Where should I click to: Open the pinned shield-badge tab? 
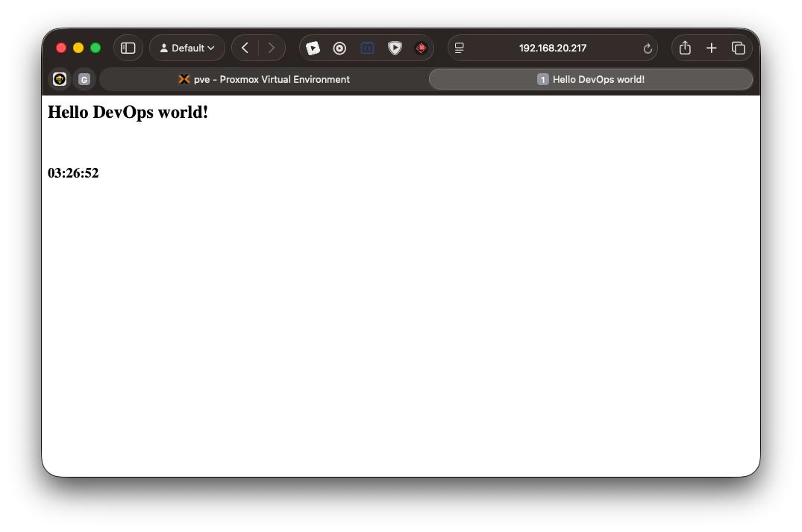click(x=60, y=79)
